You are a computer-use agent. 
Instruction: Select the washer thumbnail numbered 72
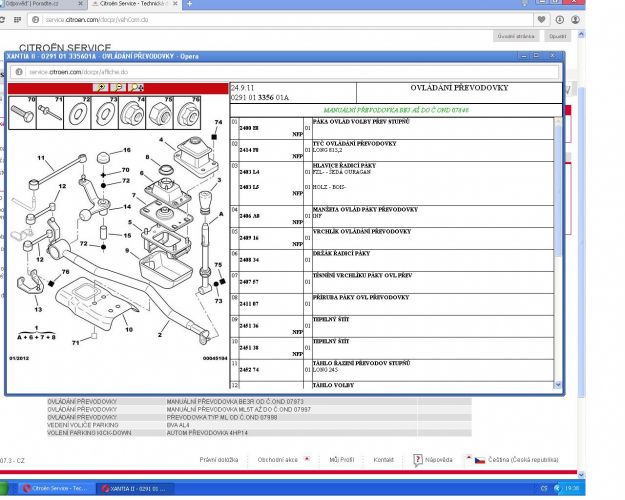[77, 113]
